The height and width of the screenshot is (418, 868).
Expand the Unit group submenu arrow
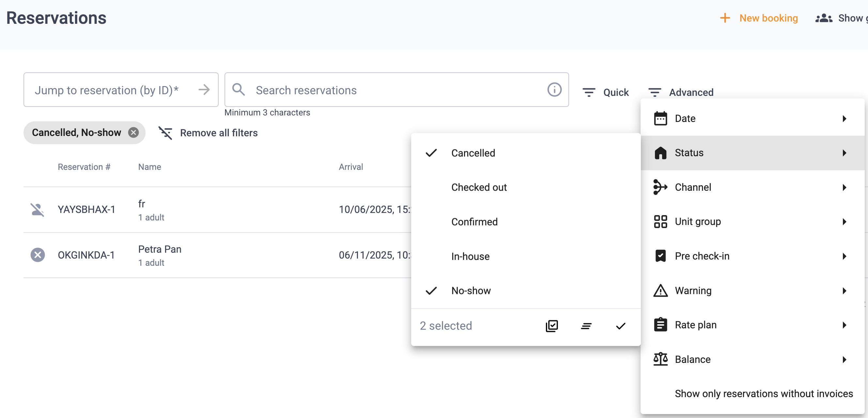coord(844,221)
